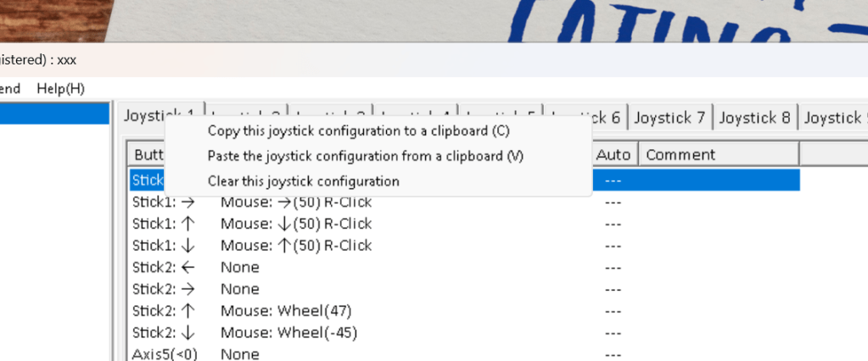Image resolution: width=868 pixels, height=361 pixels.
Task: Click the Auto value in Mouse: Wheel(-45) row
Action: point(613,333)
